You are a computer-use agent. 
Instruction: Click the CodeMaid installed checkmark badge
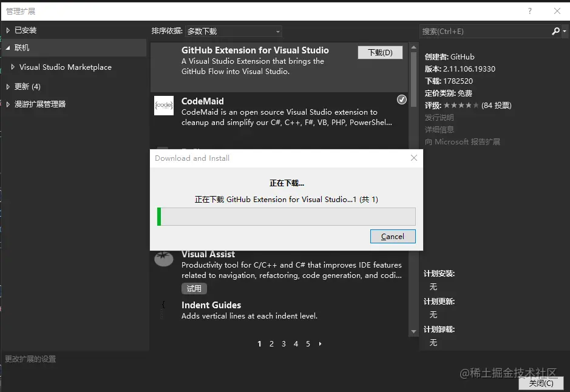point(402,100)
